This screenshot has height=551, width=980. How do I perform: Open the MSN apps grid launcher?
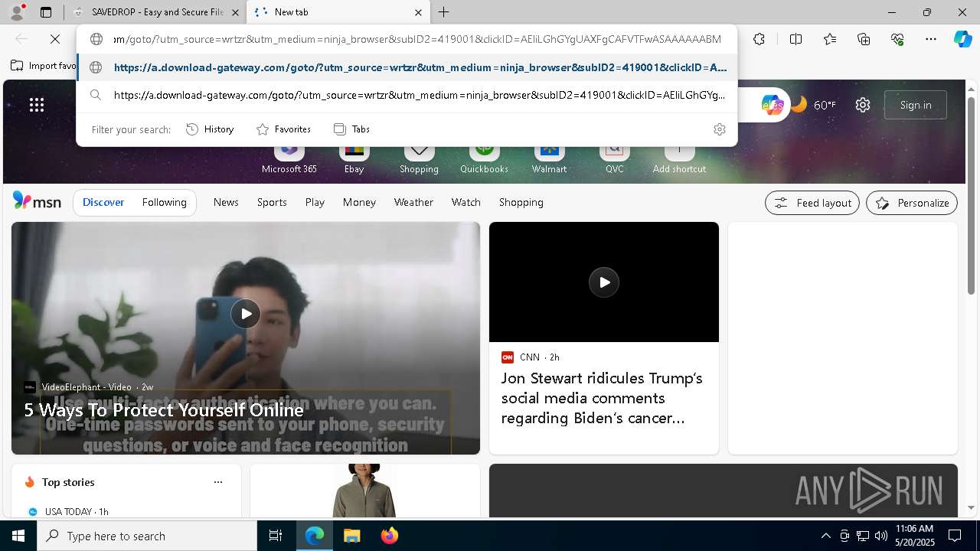37,105
